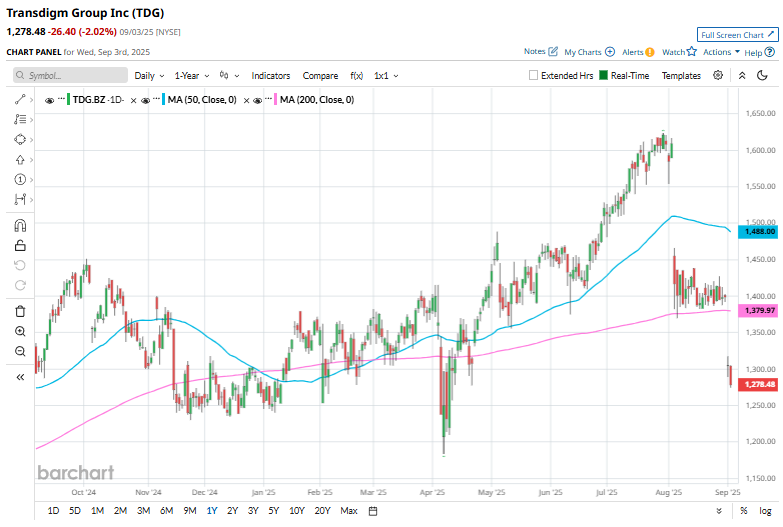
Task: Click the 1,488.00 MA price label
Action: pyautogui.click(x=758, y=232)
